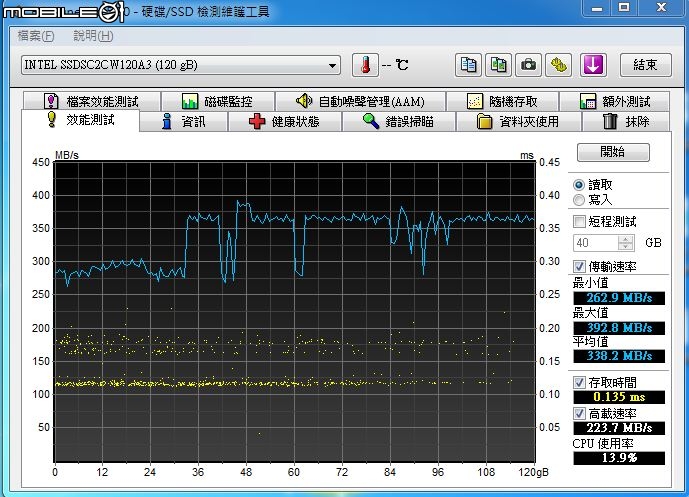Click the maximum value 392.8 MB/s

[619, 328]
